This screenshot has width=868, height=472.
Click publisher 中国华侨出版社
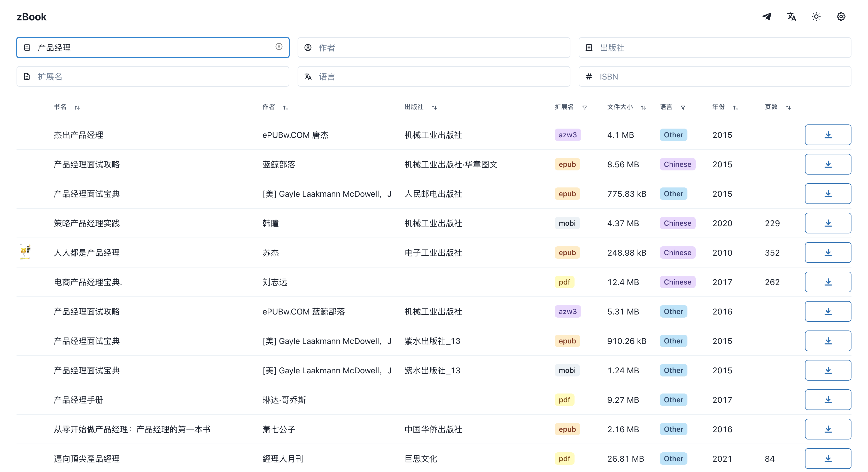433,429
